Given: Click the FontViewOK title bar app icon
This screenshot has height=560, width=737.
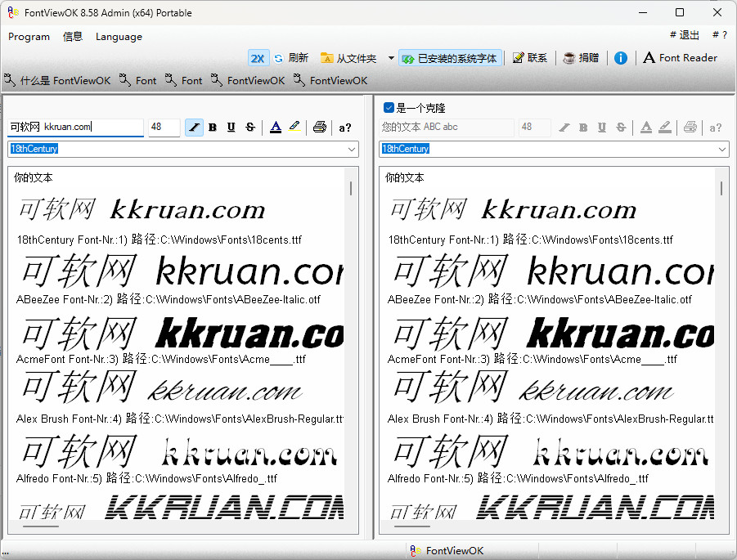Looking at the screenshot, I should pos(13,12).
